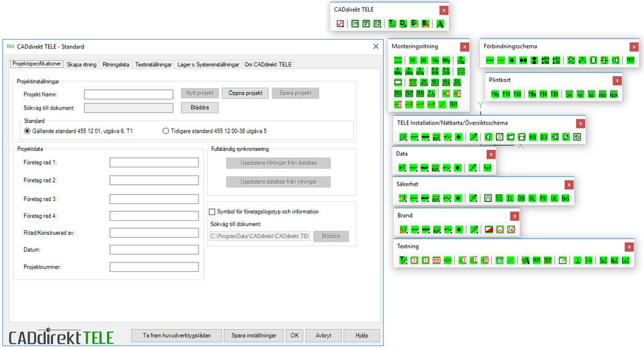
Task: Click the D3 icon in TELE Installation toolbar
Action: pos(544,137)
